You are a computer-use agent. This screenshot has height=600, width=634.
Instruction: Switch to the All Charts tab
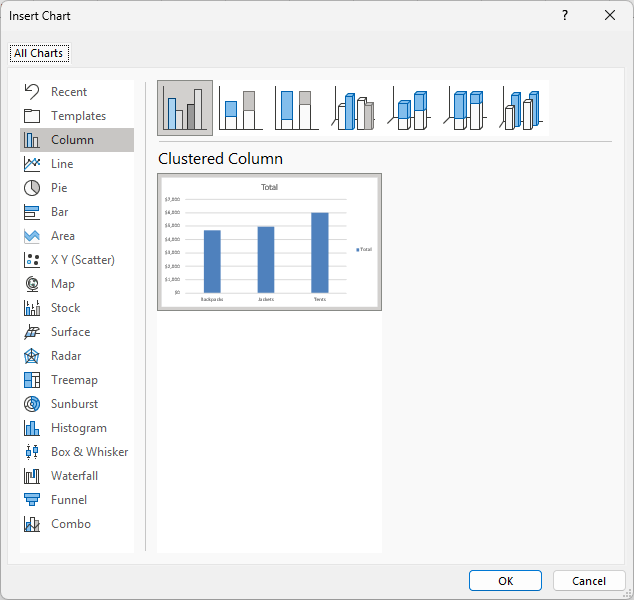pyautogui.click(x=39, y=53)
